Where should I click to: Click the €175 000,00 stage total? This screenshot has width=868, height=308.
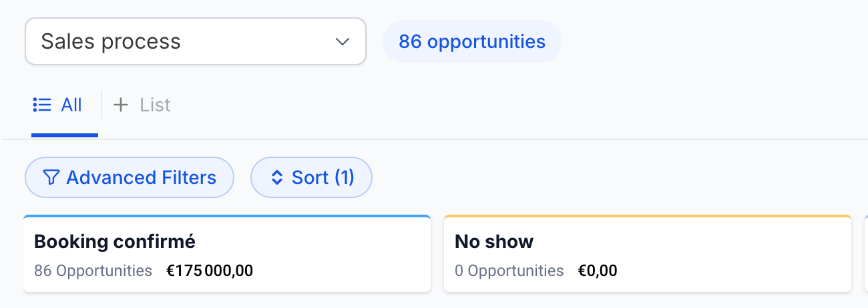pos(210,271)
